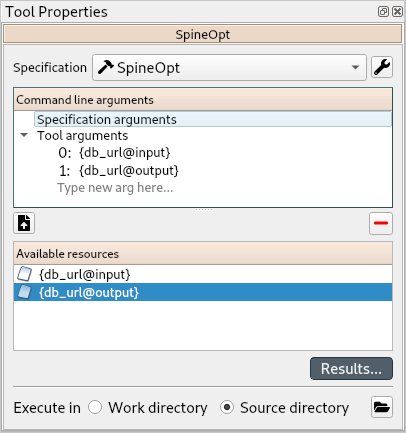Click the Command line arguments header
This screenshot has width=406, height=433.
click(x=203, y=100)
